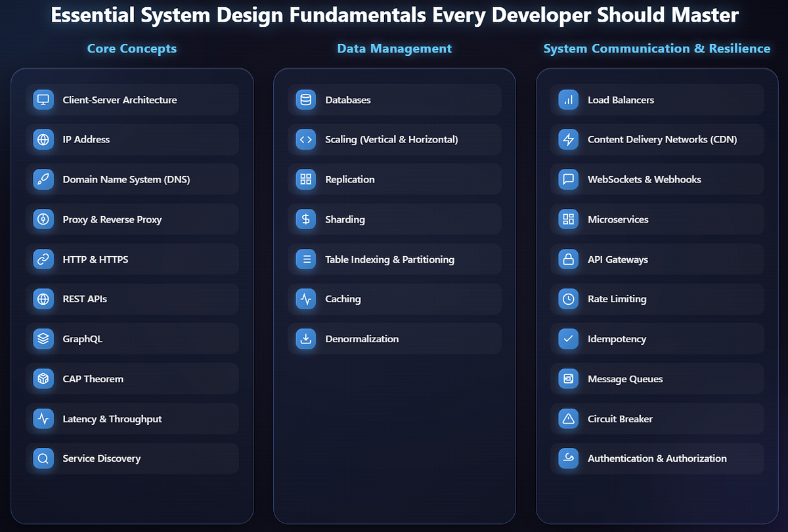Select the dollar icon beside Sharding
Screen dimensions: 788x532
(305, 219)
